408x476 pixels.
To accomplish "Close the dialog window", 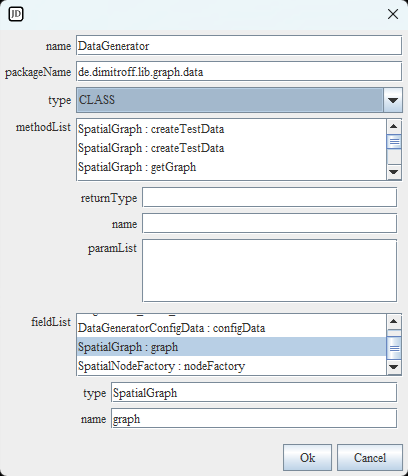I will (x=393, y=14).
